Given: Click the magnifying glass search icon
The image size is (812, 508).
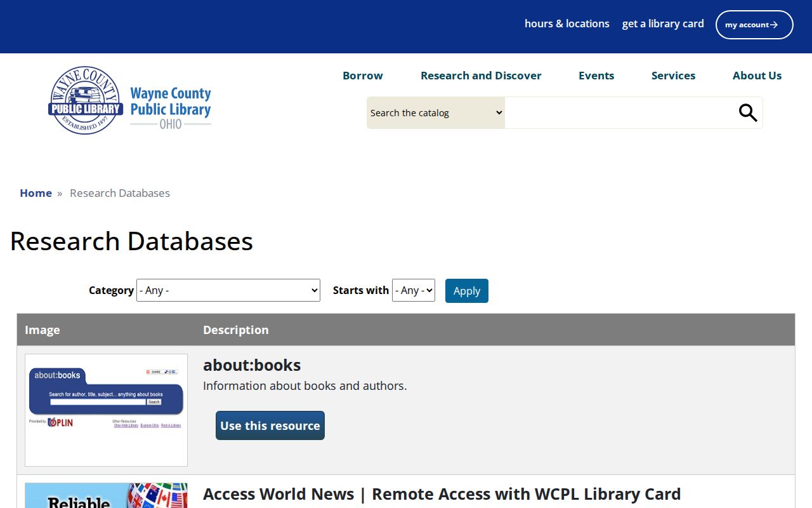Looking at the screenshot, I should point(748,113).
